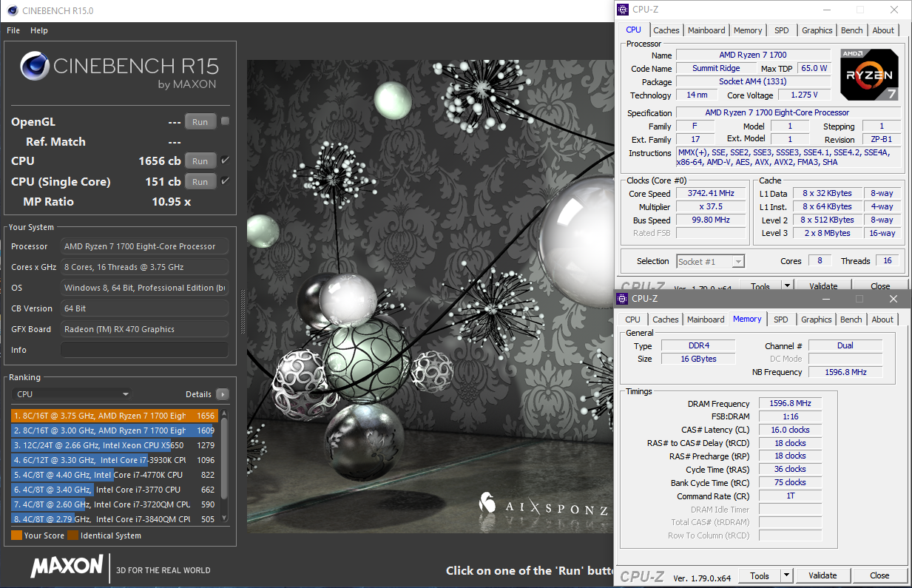This screenshot has width=912, height=588.
Task: Click the Details arrow button in Ranking
Action: [x=222, y=394]
